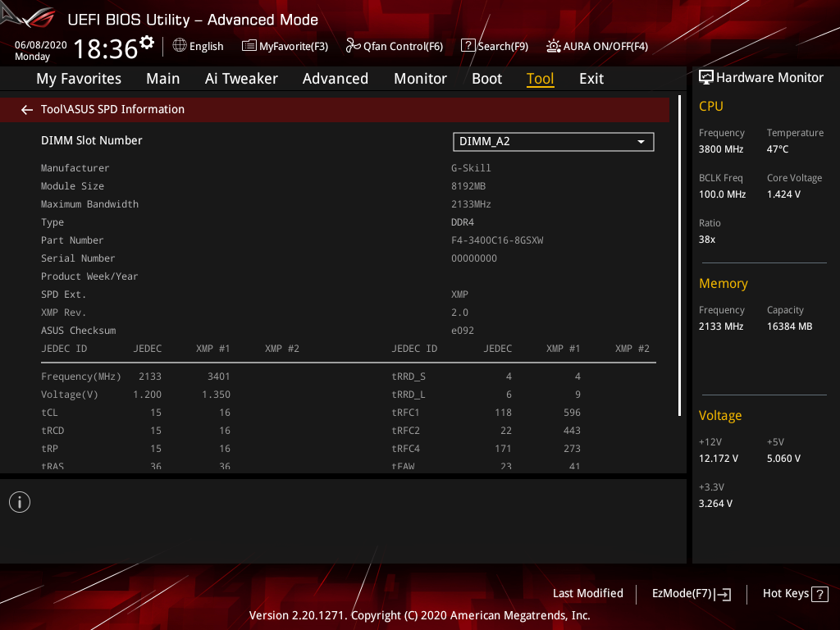Viewport: 840px width, 630px height.
Task: Click the vertical scrollbar of SPD list
Action: point(679,256)
